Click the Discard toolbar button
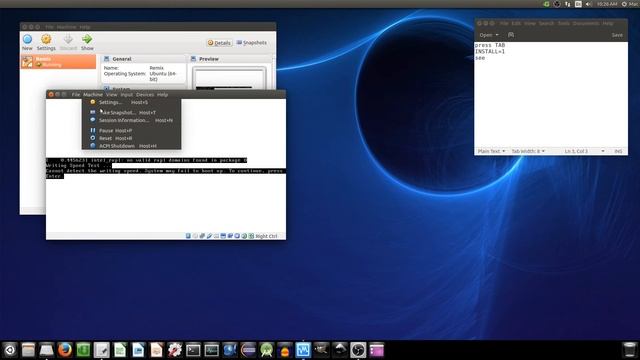640x360 pixels. (x=68, y=42)
